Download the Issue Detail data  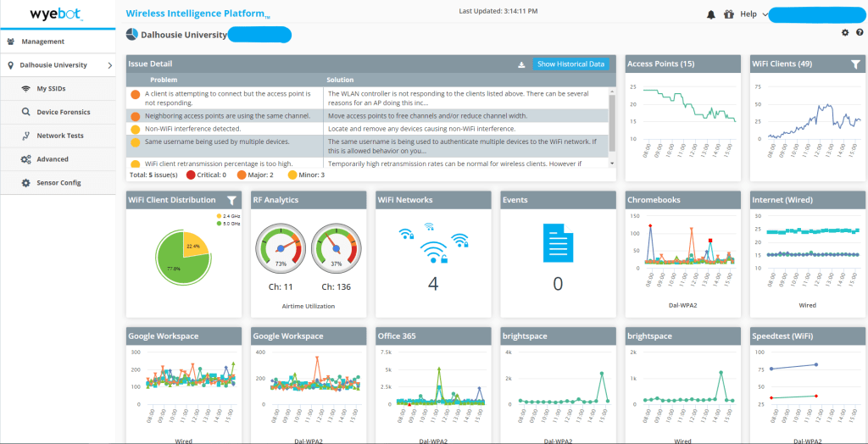522,64
